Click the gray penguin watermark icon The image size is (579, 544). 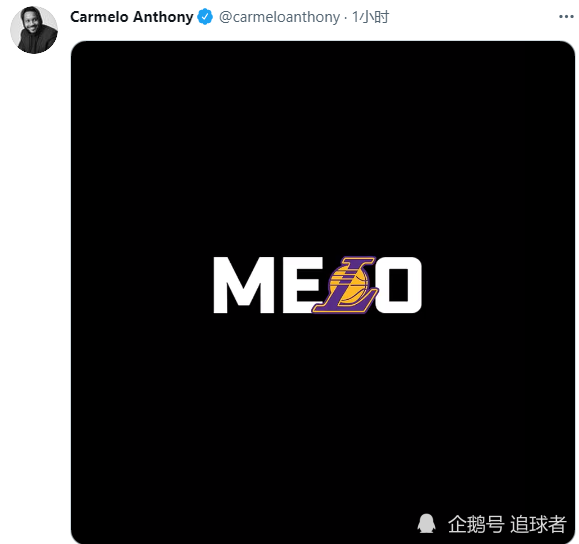[426, 523]
